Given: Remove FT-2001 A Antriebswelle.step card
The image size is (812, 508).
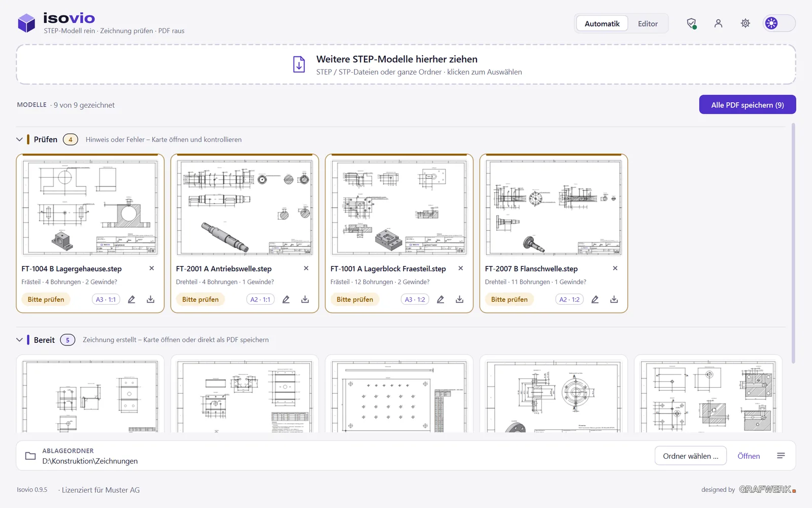Looking at the screenshot, I should click(306, 268).
